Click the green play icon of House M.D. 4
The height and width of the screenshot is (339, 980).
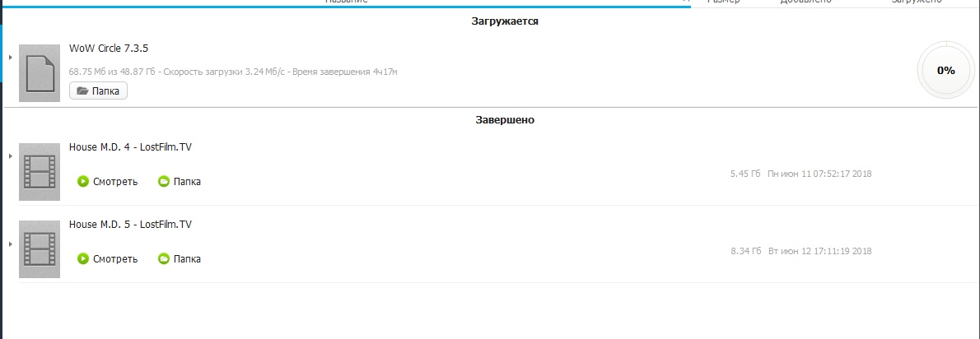tap(83, 182)
